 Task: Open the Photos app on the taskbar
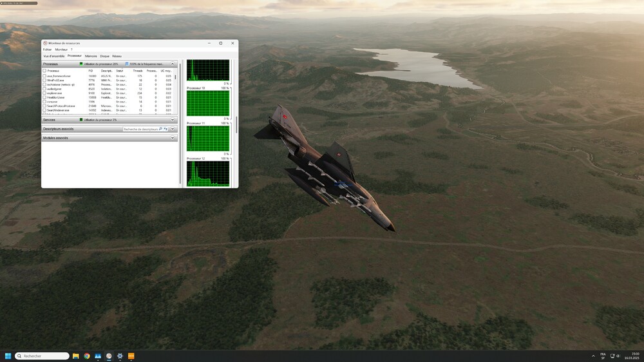(x=98, y=356)
